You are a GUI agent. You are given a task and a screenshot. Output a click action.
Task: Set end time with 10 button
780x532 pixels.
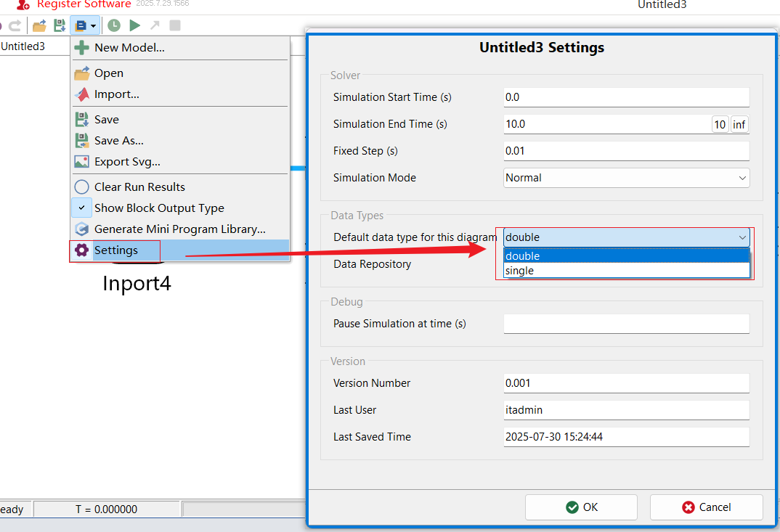[x=720, y=125]
